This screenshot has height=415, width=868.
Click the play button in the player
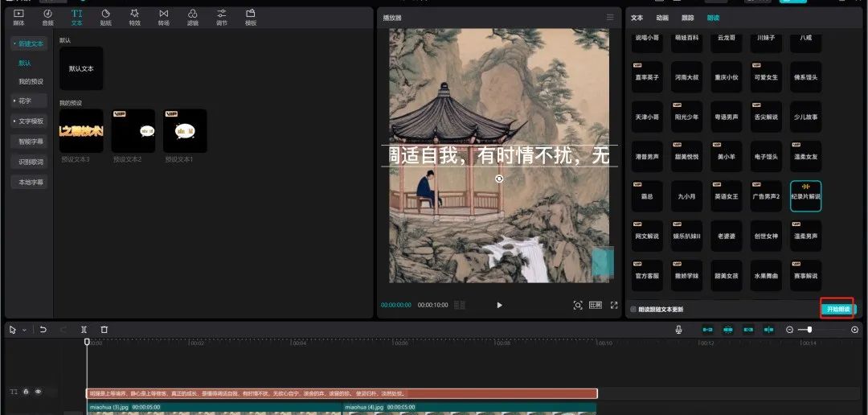coord(499,305)
